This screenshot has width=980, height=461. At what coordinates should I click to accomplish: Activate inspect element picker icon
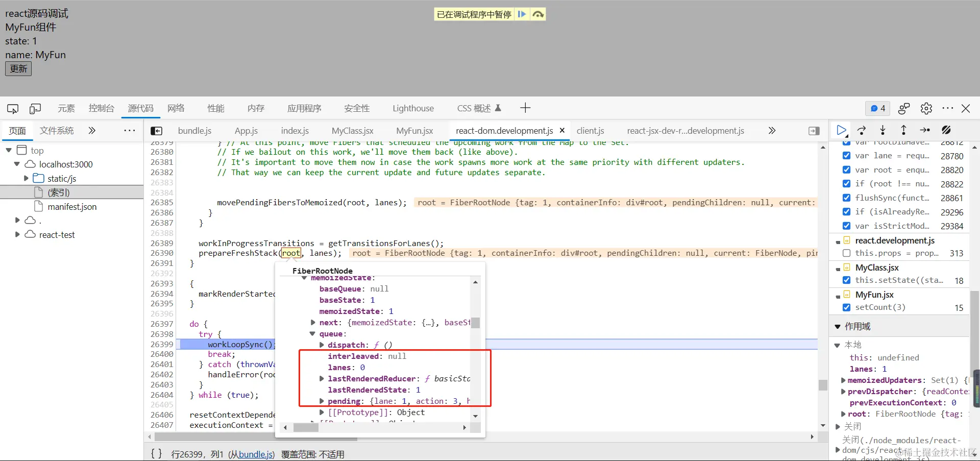click(x=13, y=108)
